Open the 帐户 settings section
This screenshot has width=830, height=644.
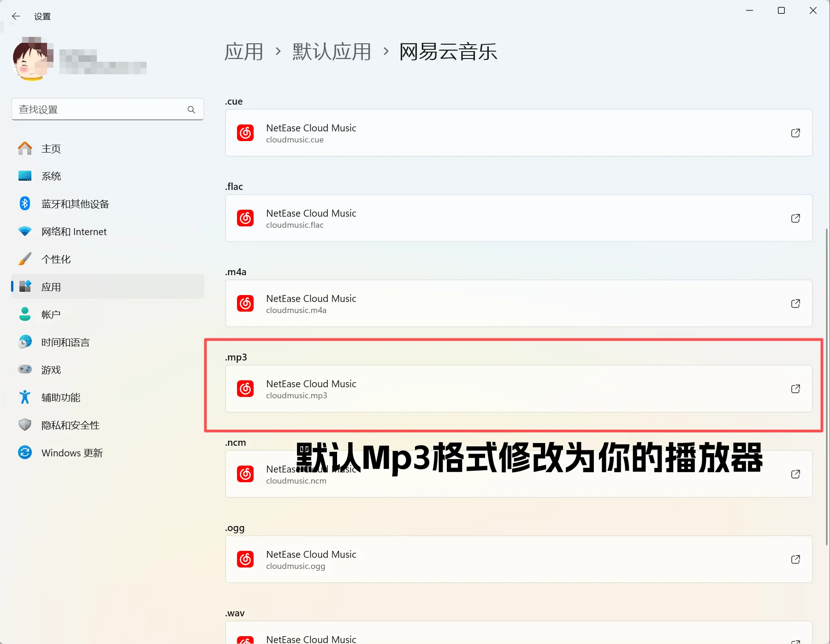point(107,314)
